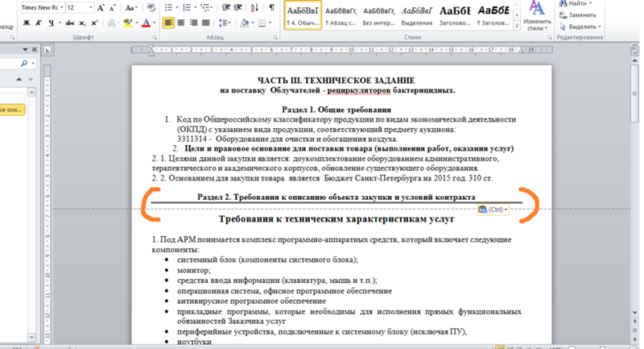The height and width of the screenshot is (349, 644).
Task: Click the bullet line 'монитор;'
Action: pos(194,270)
